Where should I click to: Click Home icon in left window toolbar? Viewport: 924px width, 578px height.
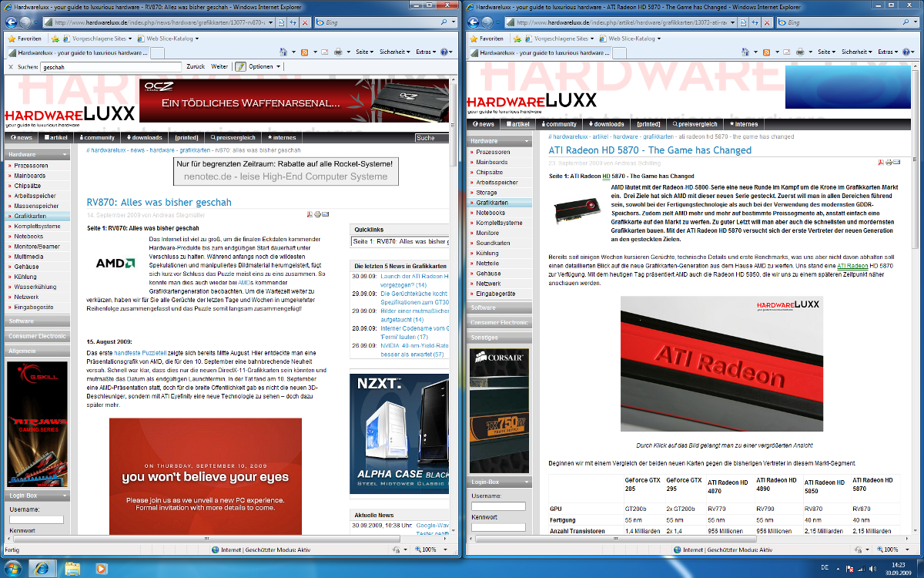click(x=283, y=52)
